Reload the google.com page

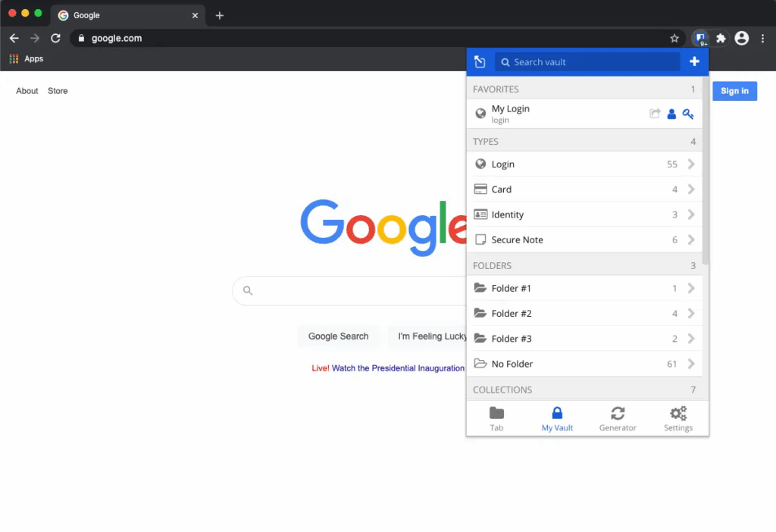point(55,38)
